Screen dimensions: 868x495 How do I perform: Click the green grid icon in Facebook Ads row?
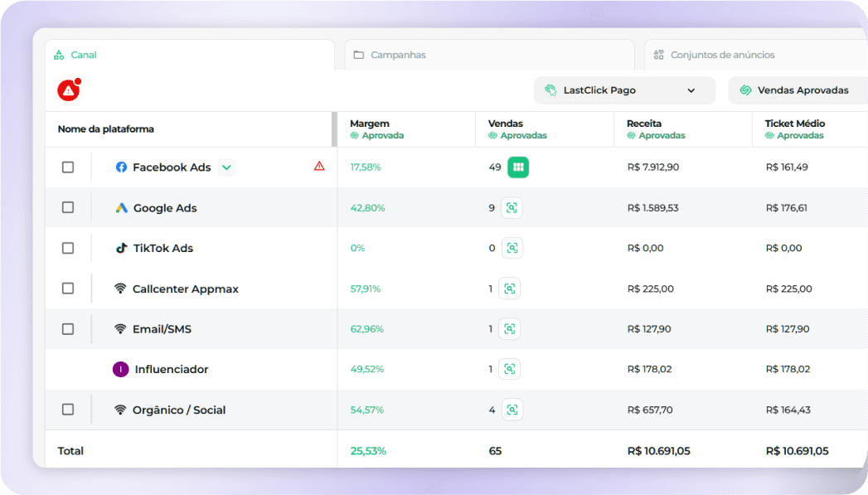[x=518, y=167]
